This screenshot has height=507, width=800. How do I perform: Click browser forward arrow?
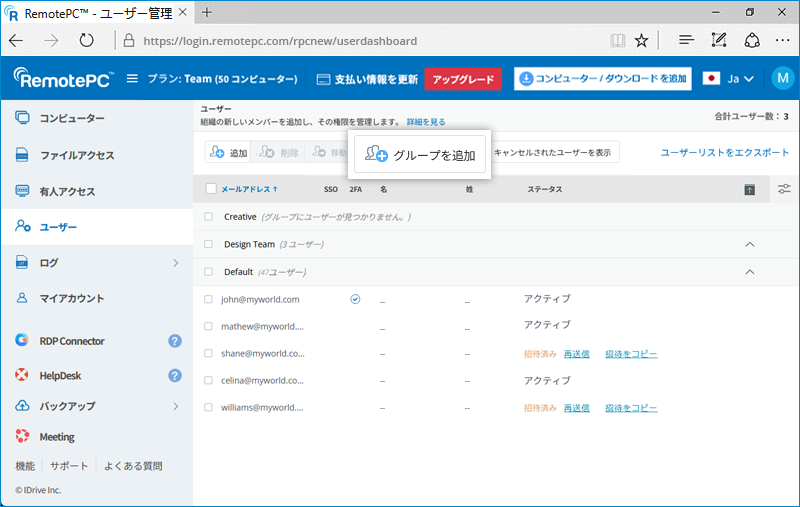click(x=51, y=41)
